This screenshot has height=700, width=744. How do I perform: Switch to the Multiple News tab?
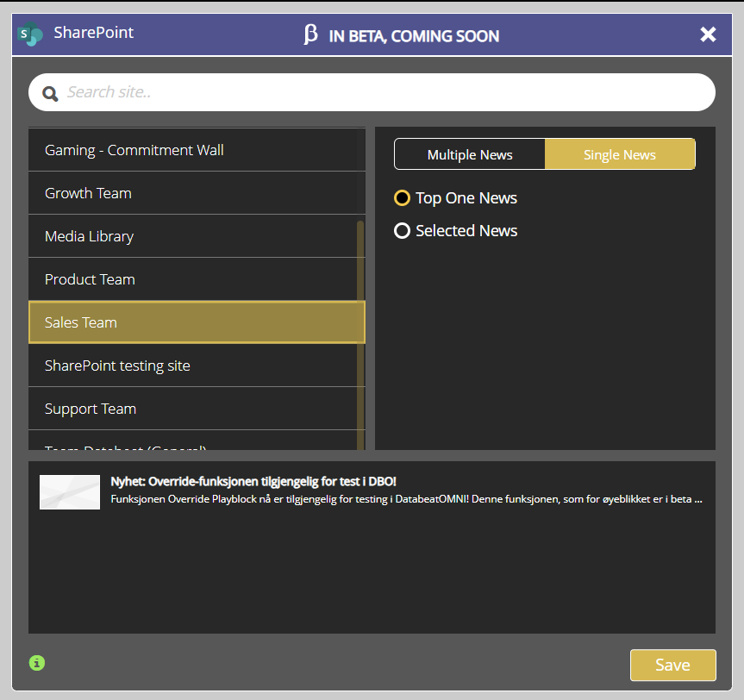pyautogui.click(x=469, y=153)
